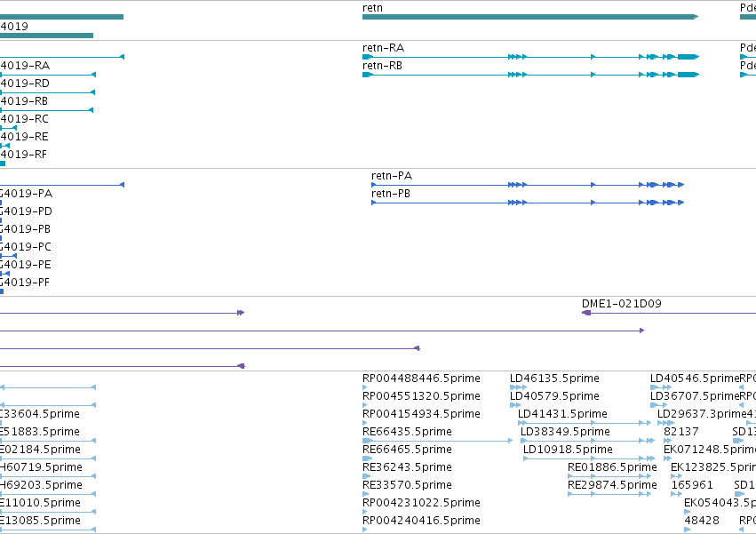The width and height of the screenshot is (756, 534).
Task: Click the retn-RA transcript label
Action: (x=383, y=48)
